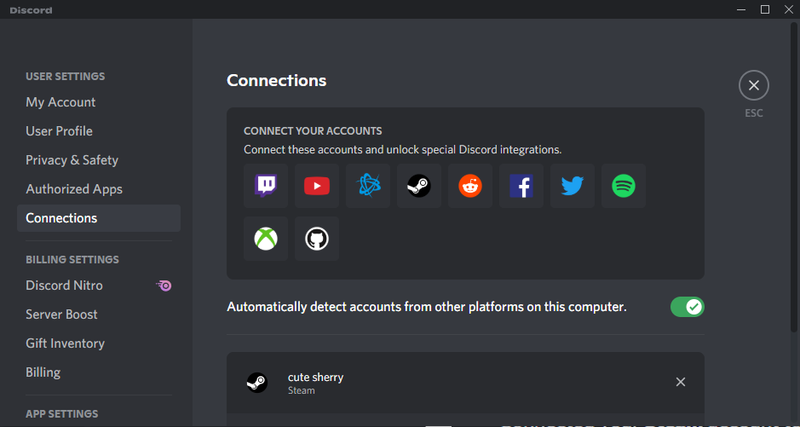Screen dimensions: 800x427
Task: Click the CONNECT YOUR ACCOUNTS heading
Action: coord(313,131)
